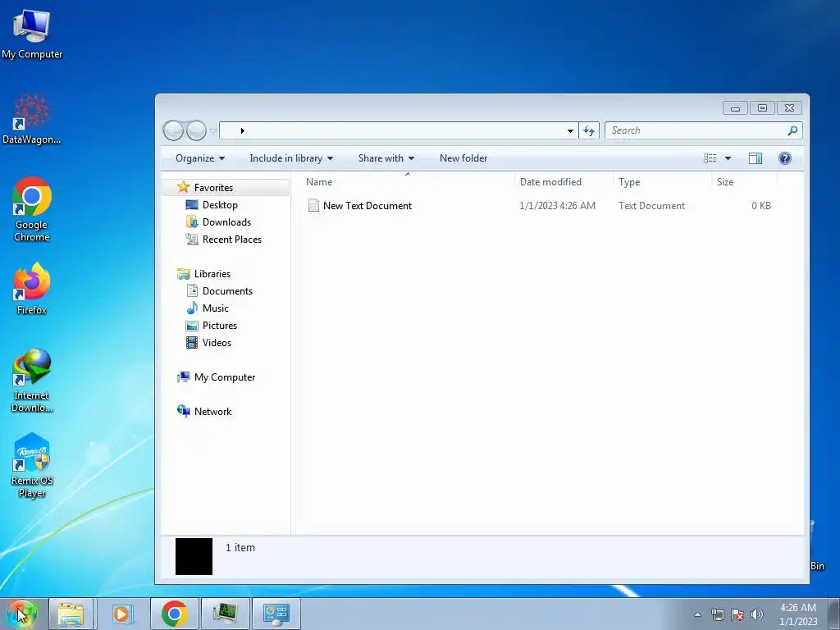
Task: Open the DataWagon desktop shortcut
Action: tap(32, 120)
